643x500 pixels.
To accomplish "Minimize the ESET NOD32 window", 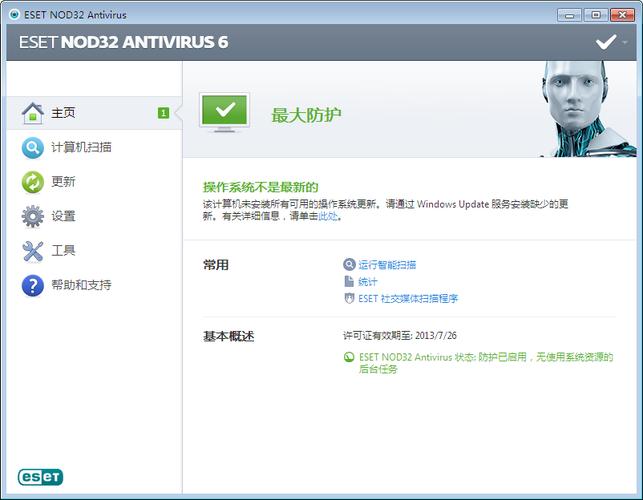I will [569, 15].
